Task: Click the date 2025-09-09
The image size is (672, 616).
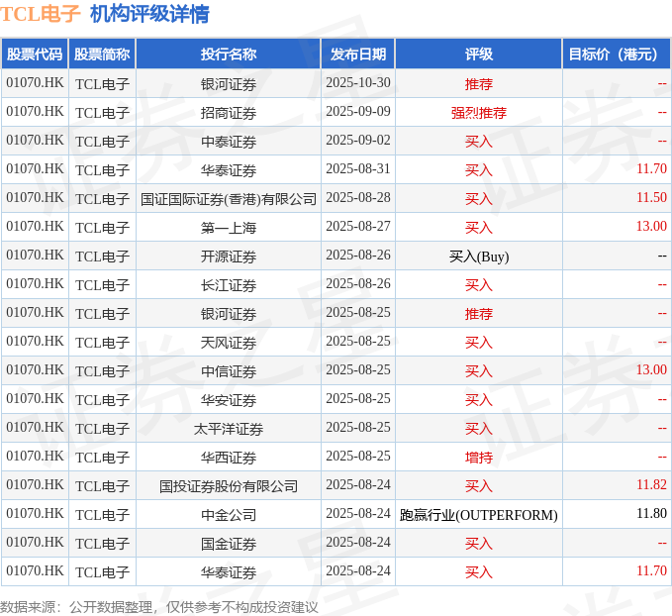Action: coord(358,112)
